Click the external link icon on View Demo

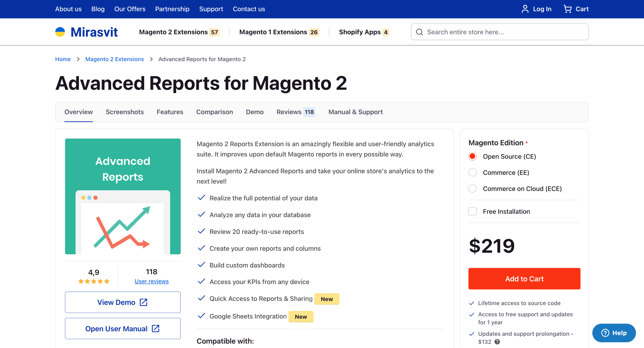pyautogui.click(x=144, y=302)
